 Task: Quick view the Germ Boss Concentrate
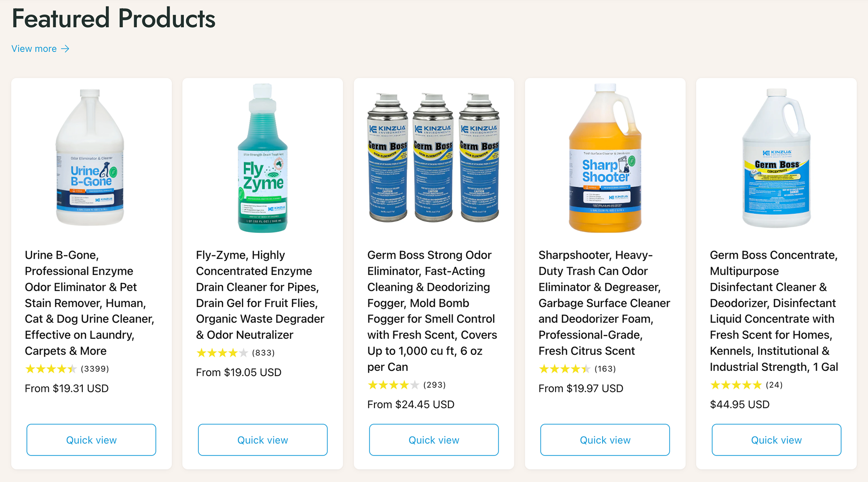(776, 440)
